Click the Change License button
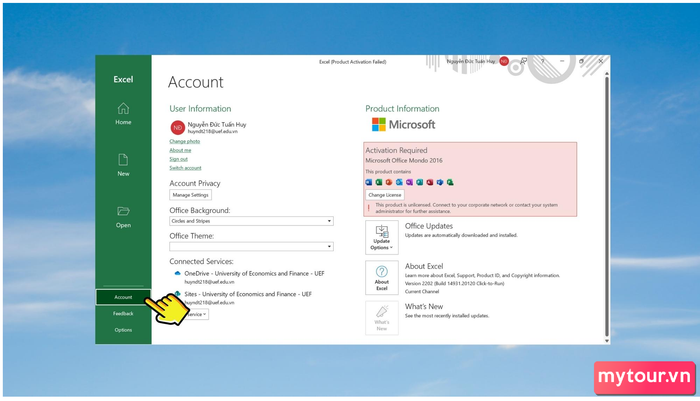The width and height of the screenshot is (700, 401). click(x=385, y=195)
